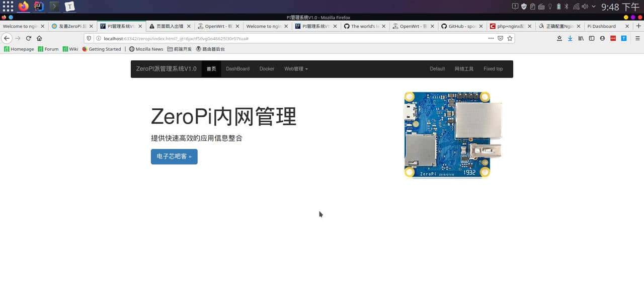Click the blue T extension icon

coord(623,38)
